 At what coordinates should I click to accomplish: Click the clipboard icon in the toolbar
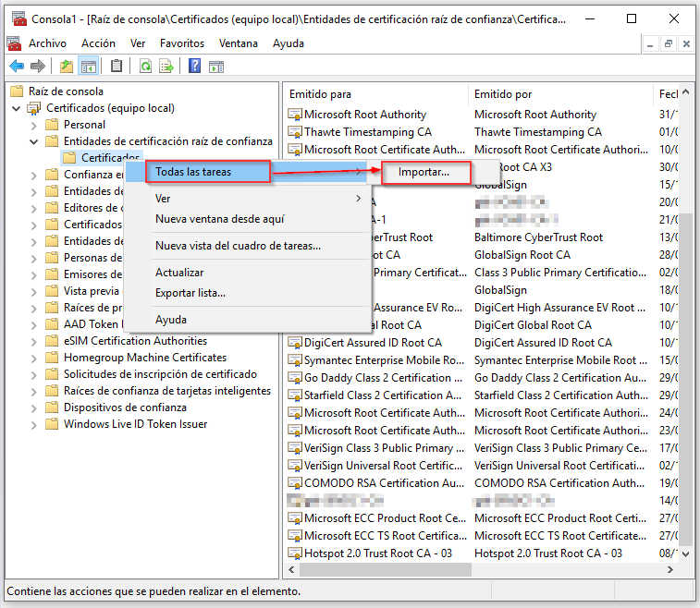click(x=117, y=66)
